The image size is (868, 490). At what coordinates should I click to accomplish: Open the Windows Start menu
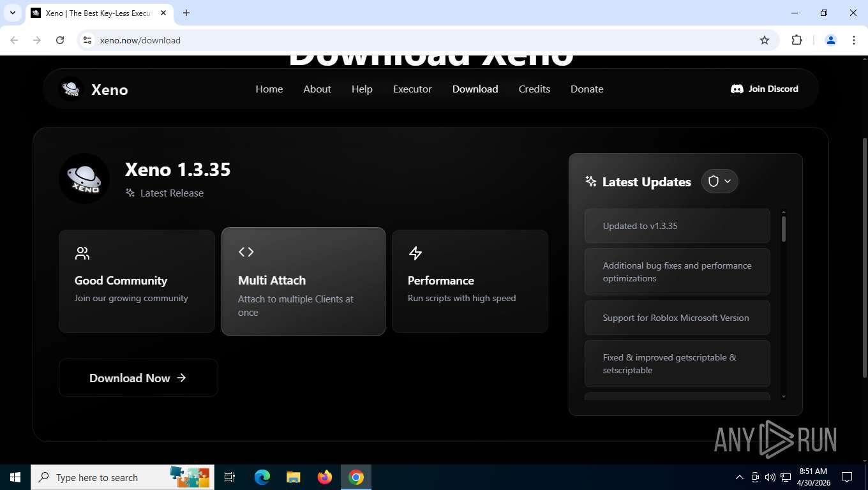(15, 477)
